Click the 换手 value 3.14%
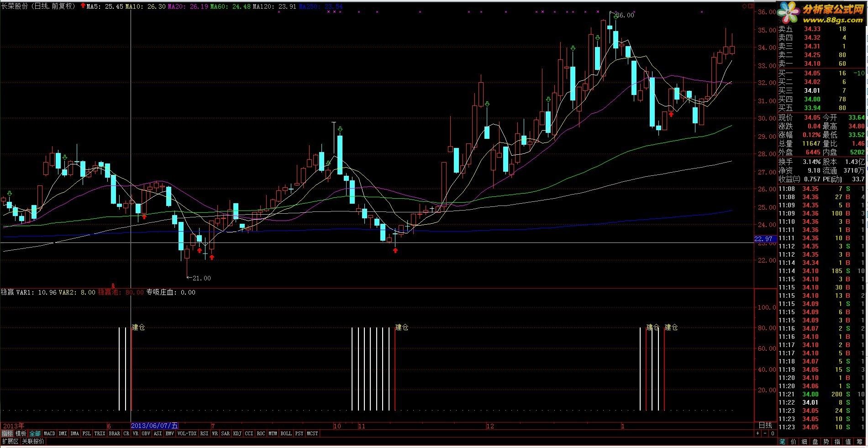This screenshot has width=868, height=448. point(811,162)
